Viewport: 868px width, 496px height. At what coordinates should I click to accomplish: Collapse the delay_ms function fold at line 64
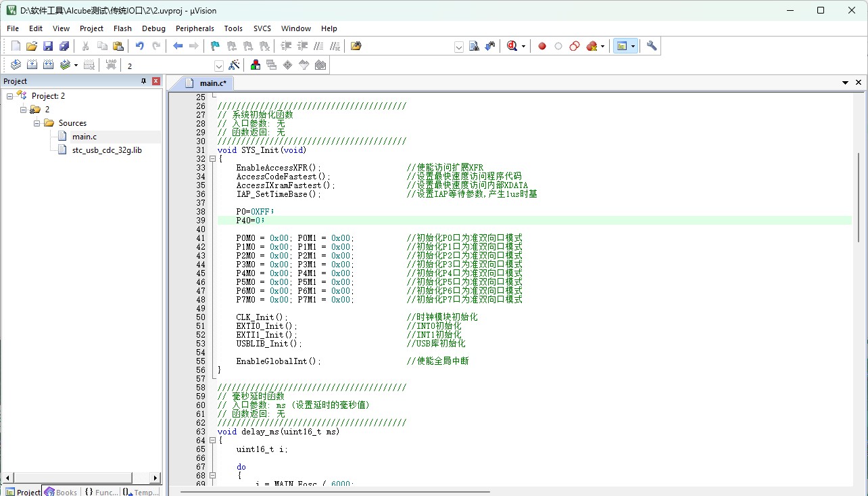(x=212, y=441)
